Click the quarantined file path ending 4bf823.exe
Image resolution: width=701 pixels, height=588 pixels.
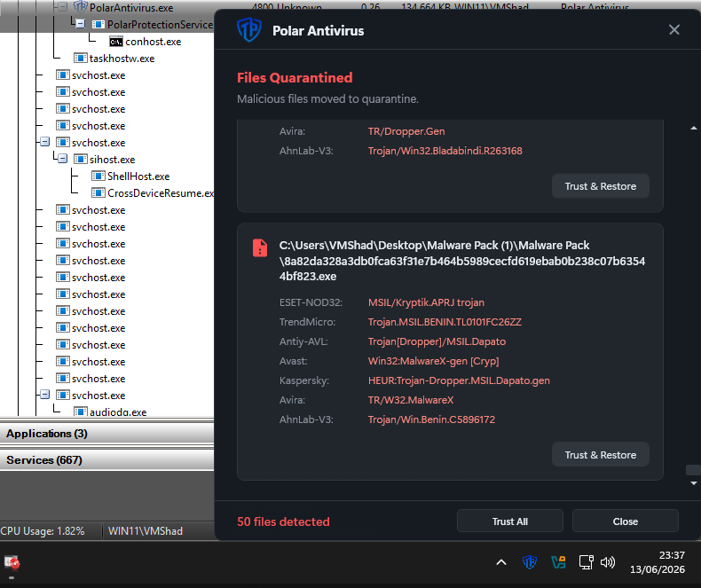pyautogui.click(x=462, y=261)
